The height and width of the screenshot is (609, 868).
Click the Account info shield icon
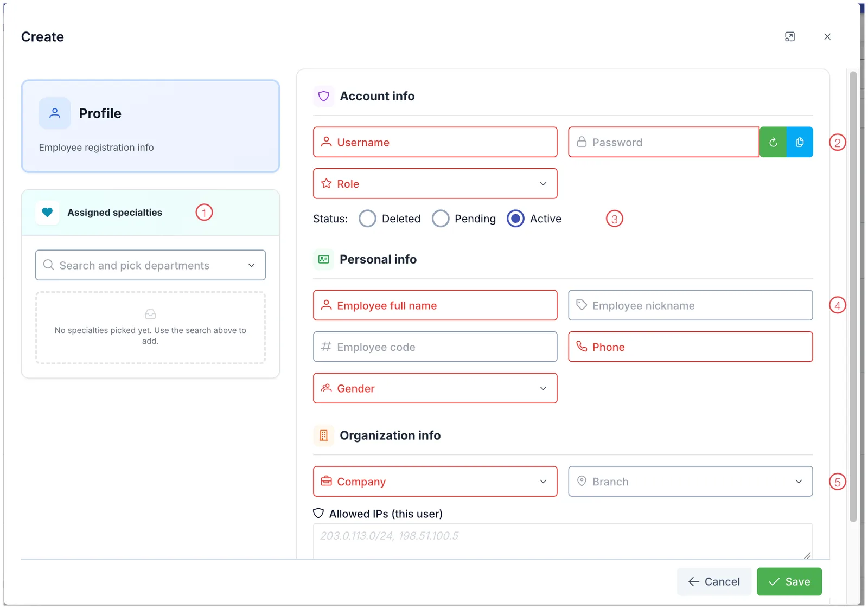[324, 96]
